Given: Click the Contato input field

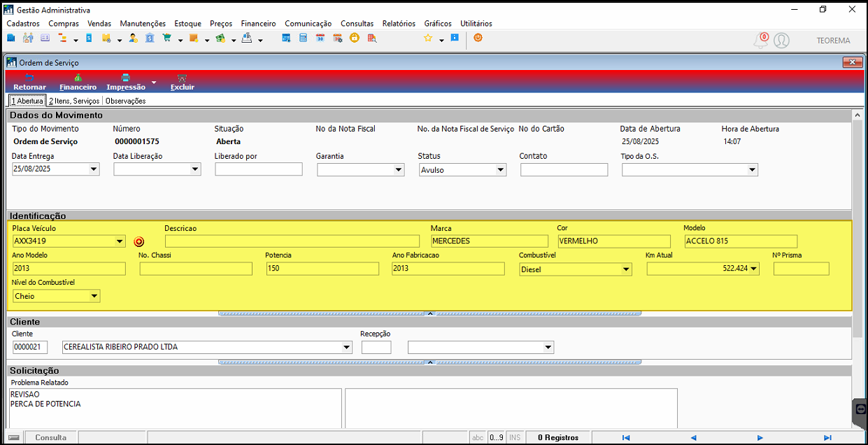Looking at the screenshot, I should point(564,169).
